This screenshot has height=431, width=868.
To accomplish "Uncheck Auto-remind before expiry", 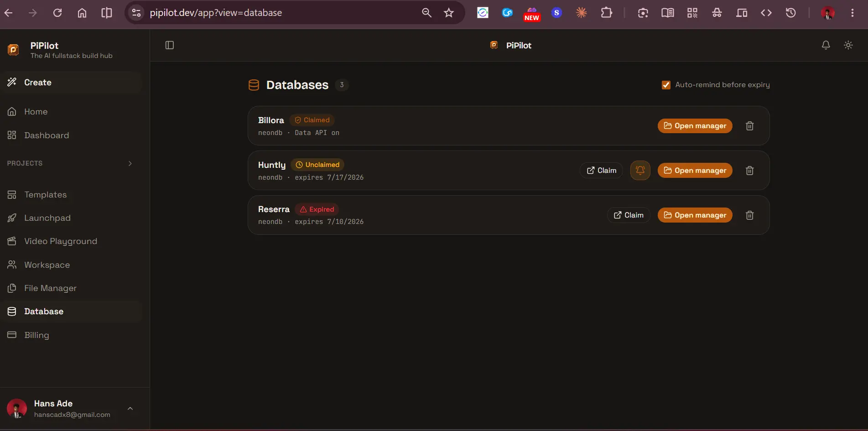I will [666, 85].
